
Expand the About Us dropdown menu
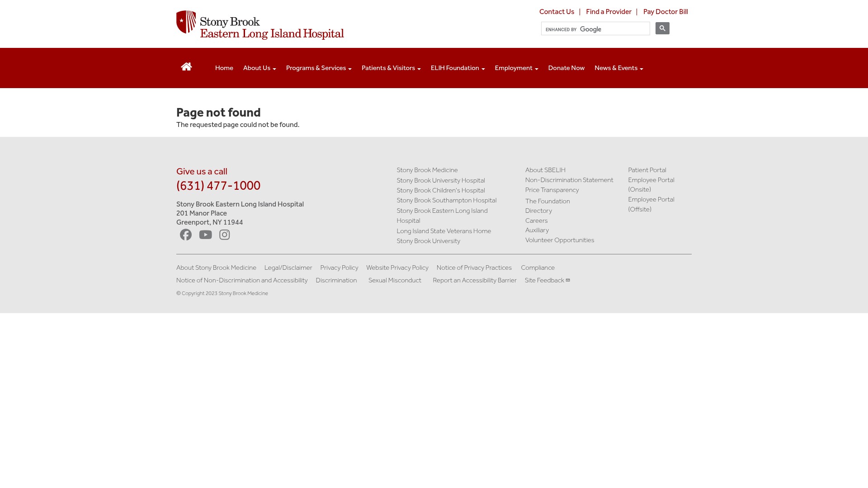tap(259, 68)
